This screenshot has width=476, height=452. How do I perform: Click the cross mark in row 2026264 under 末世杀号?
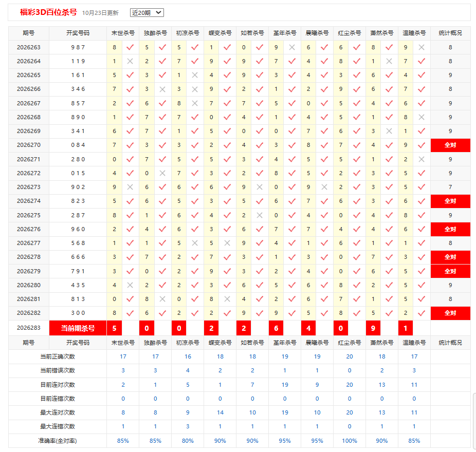[130, 61]
